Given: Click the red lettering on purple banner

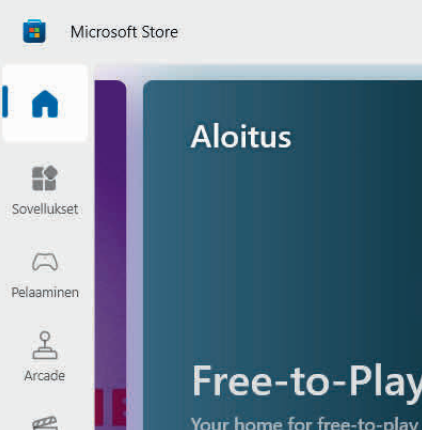Looking at the screenshot, I should 110,407.
